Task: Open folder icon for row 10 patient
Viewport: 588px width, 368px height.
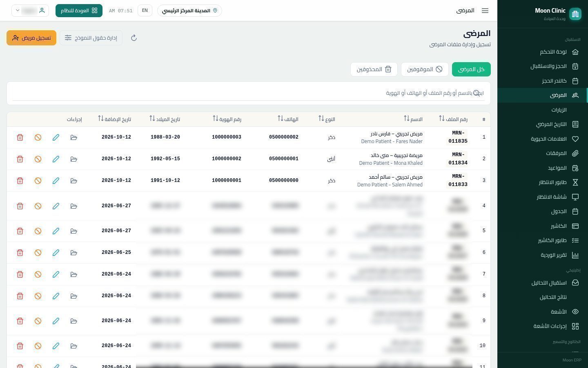Action: click(74, 346)
